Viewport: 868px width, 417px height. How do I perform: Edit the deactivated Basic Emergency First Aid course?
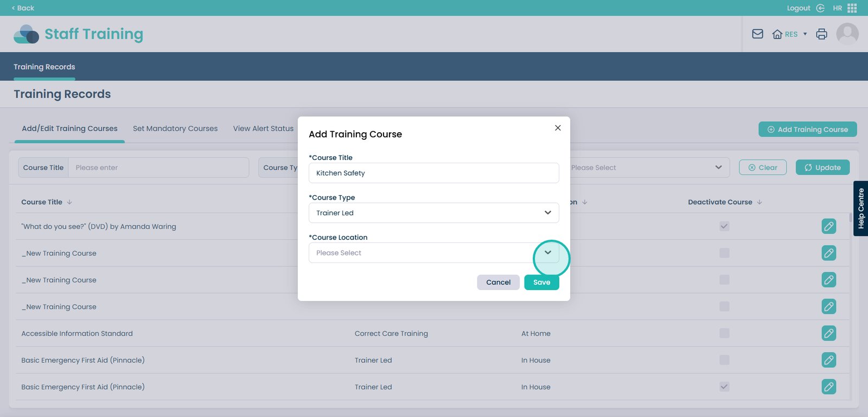[829, 387]
